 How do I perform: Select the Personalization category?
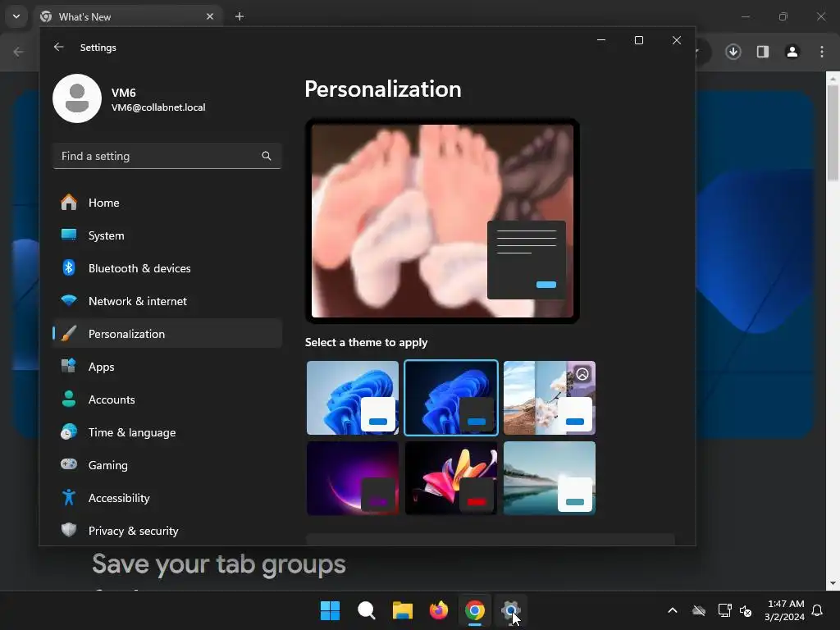(x=167, y=334)
